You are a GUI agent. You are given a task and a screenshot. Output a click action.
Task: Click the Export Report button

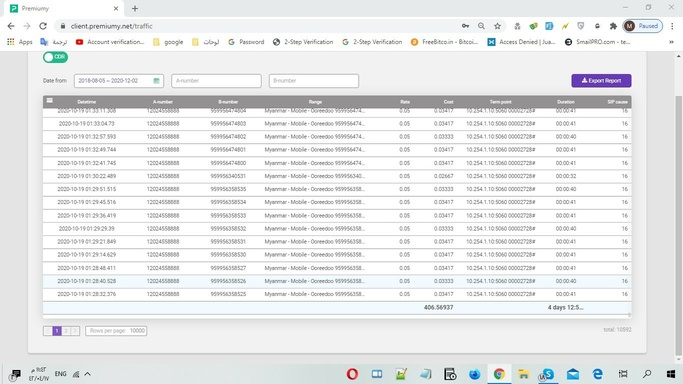tap(601, 81)
